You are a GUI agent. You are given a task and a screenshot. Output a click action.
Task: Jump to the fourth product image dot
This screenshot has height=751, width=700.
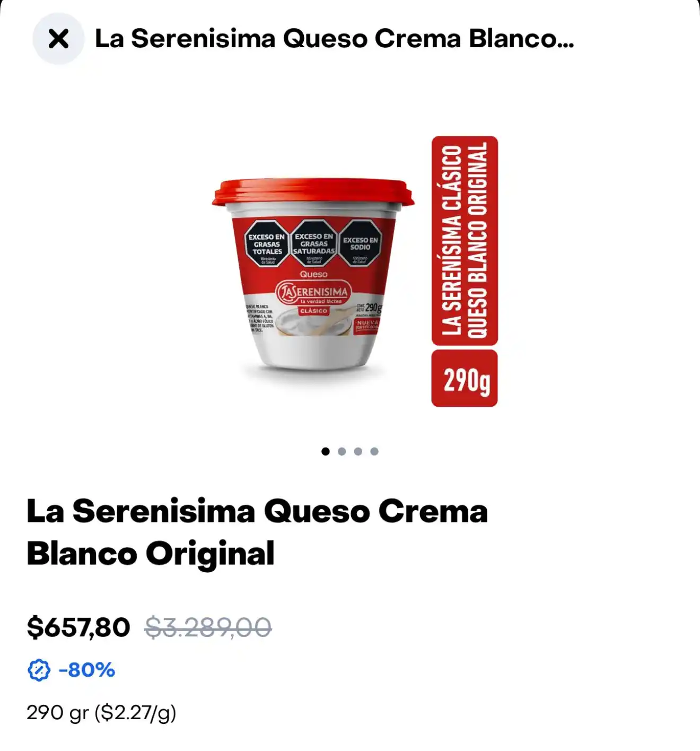pos(374,451)
